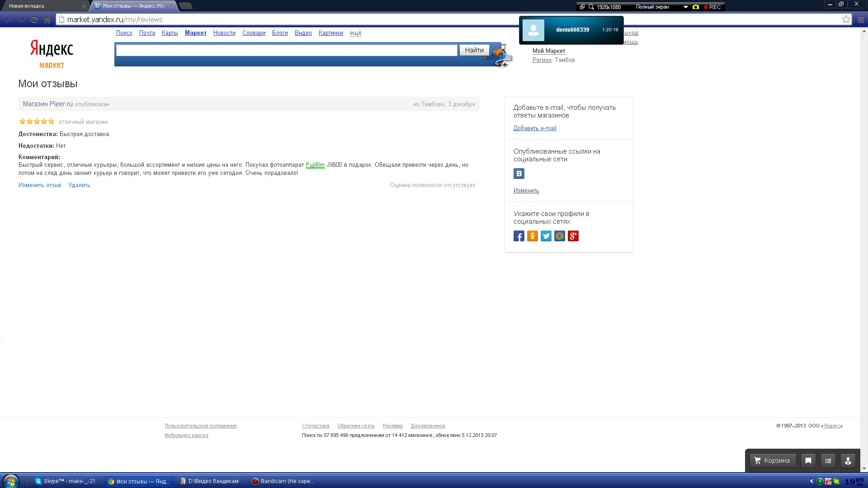Open Bandicam window from the taskbar
The image size is (868, 488).
click(283, 481)
